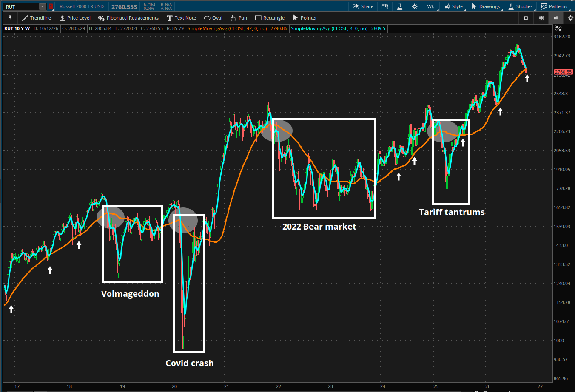Select the Trendline drawing tool
The height and width of the screenshot is (392, 575).
tap(37, 18)
